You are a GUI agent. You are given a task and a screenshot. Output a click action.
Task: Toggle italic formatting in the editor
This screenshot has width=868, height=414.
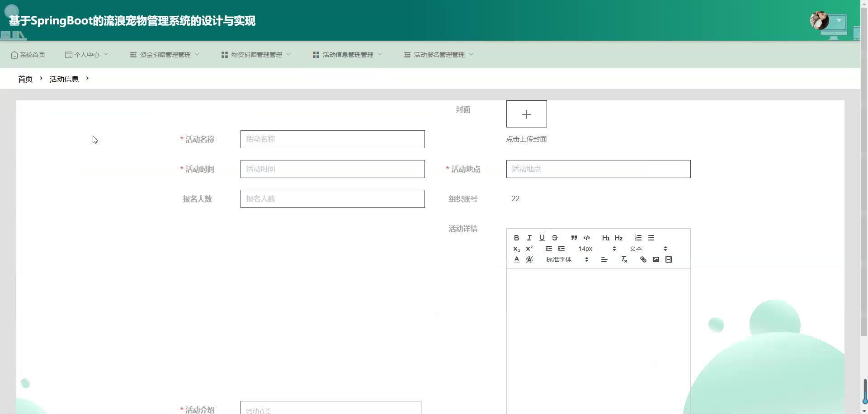point(529,238)
